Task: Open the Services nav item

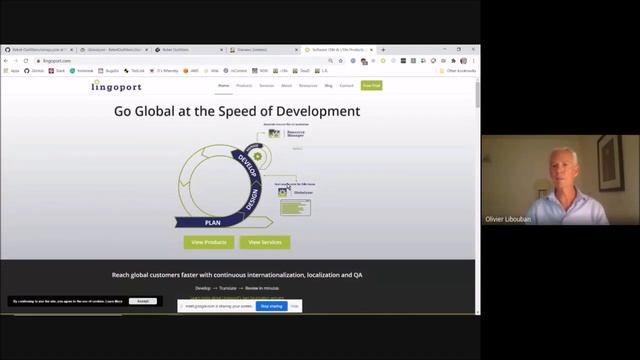Action: click(x=267, y=86)
